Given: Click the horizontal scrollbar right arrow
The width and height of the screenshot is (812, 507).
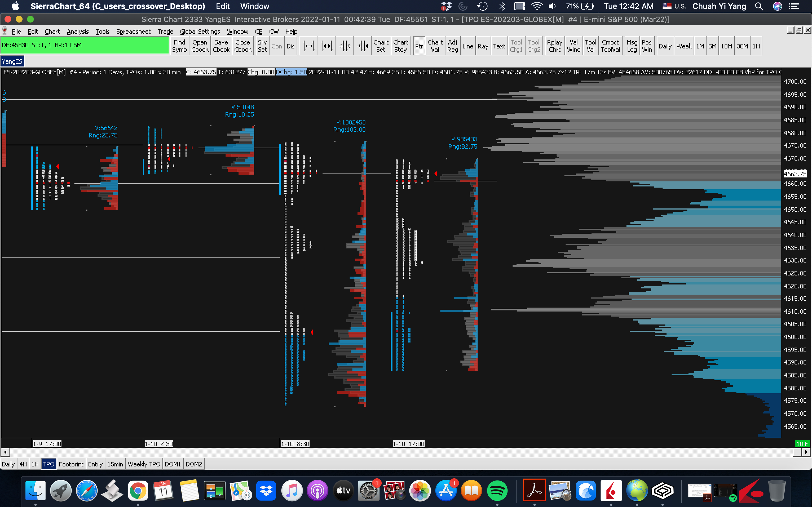Looking at the screenshot, I should 806,452.
